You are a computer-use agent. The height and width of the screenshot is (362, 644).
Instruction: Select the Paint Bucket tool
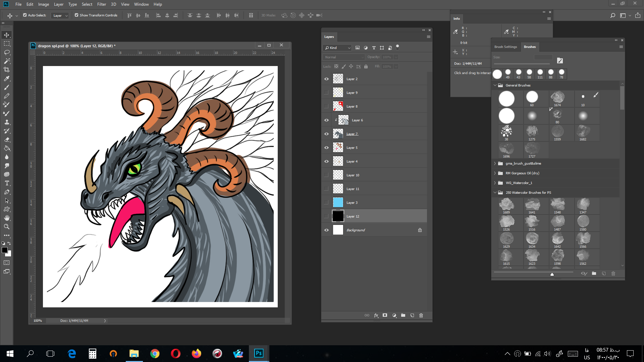pyautogui.click(x=7, y=148)
